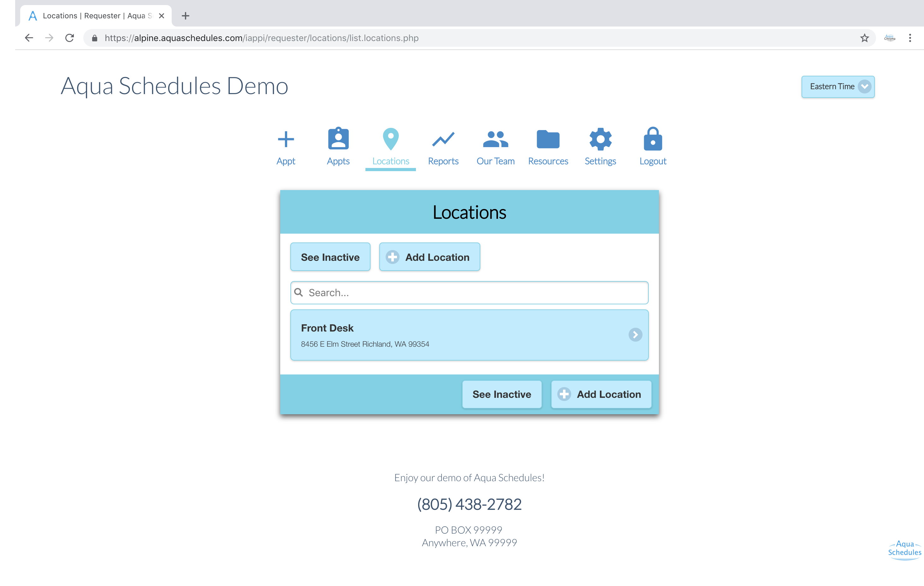Open a new browser tab
924x586 pixels.
[x=185, y=16]
